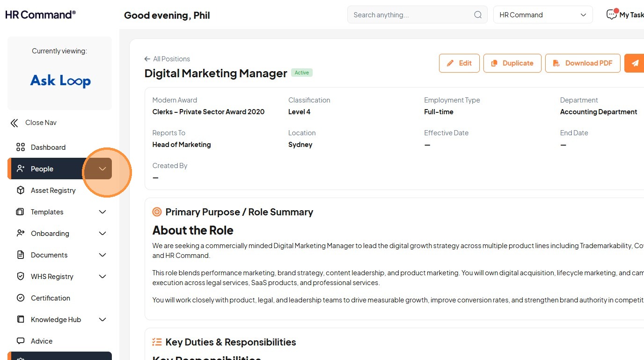Open Documents in the sidebar
644x360 pixels.
(49, 255)
